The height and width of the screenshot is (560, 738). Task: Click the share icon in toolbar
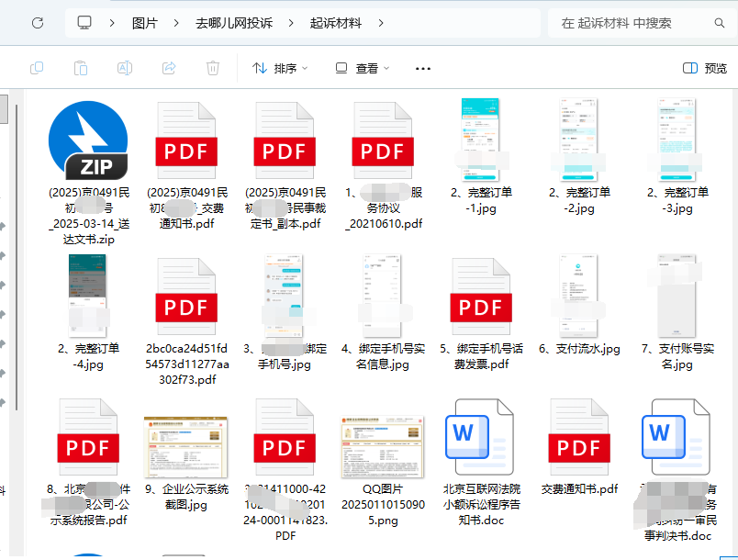(169, 68)
